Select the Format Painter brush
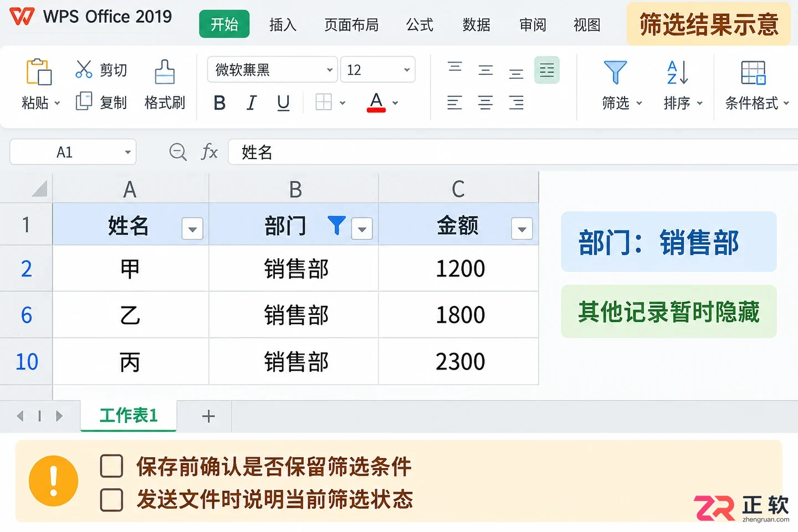 click(165, 71)
